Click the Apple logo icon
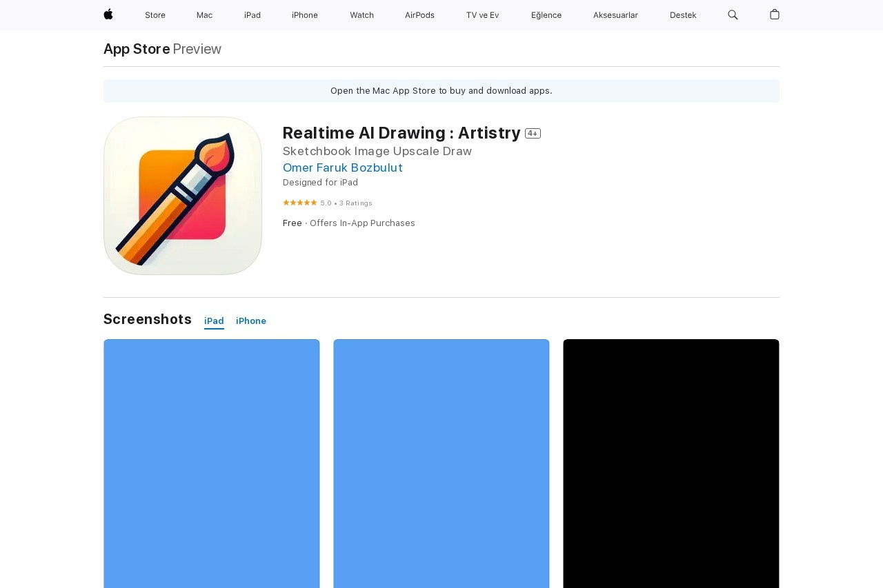The image size is (883, 588). (108, 14)
